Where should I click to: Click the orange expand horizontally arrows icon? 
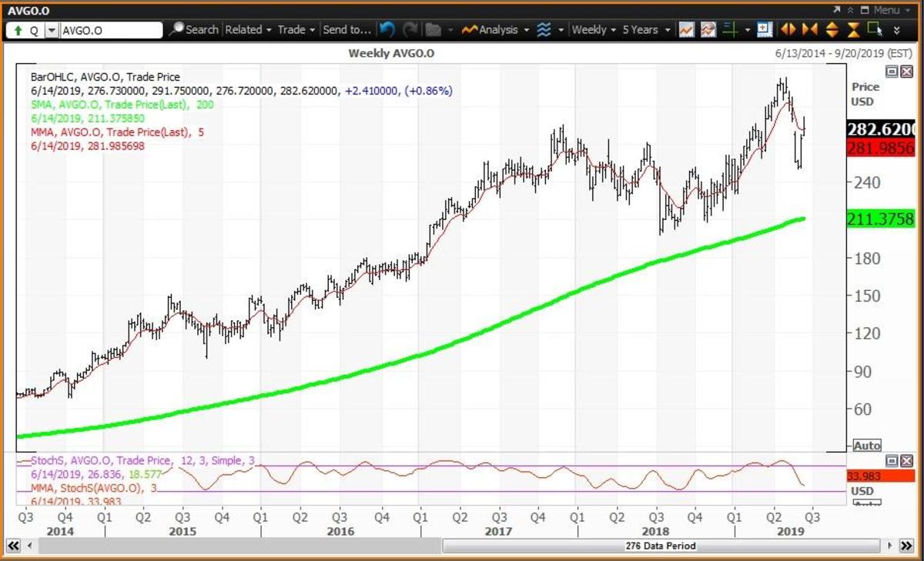pos(788,30)
